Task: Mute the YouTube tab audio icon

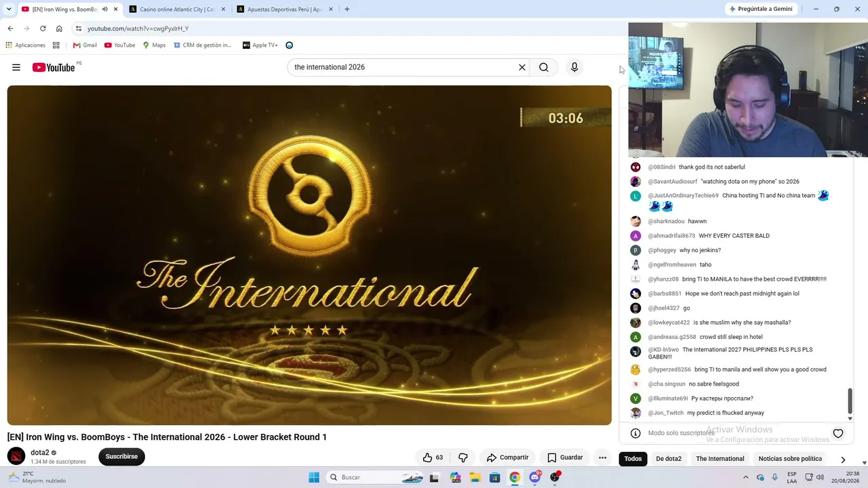Action: [104, 9]
